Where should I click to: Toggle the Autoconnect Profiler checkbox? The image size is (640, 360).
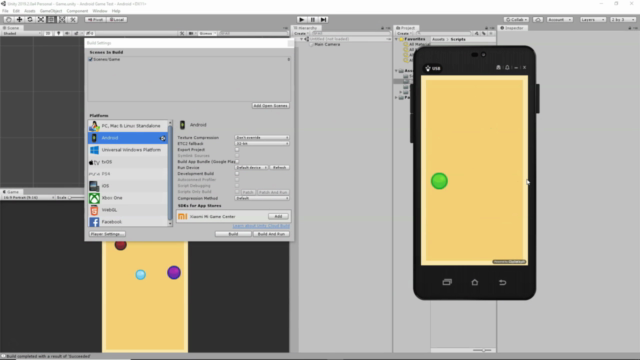coord(237,180)
